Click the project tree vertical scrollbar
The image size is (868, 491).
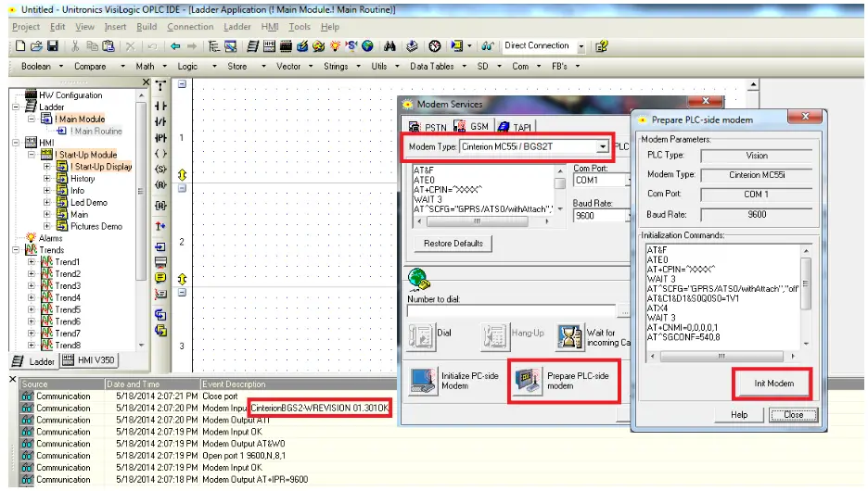(141, 219)
